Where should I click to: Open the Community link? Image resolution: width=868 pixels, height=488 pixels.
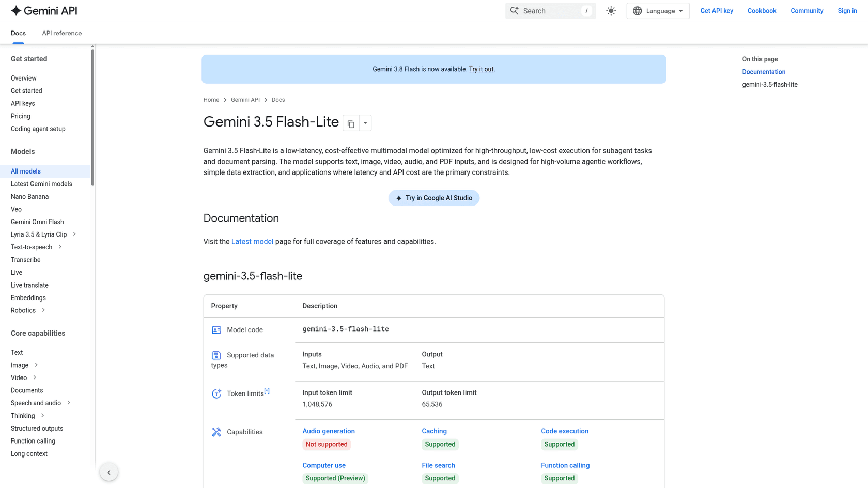click(807, 11)
